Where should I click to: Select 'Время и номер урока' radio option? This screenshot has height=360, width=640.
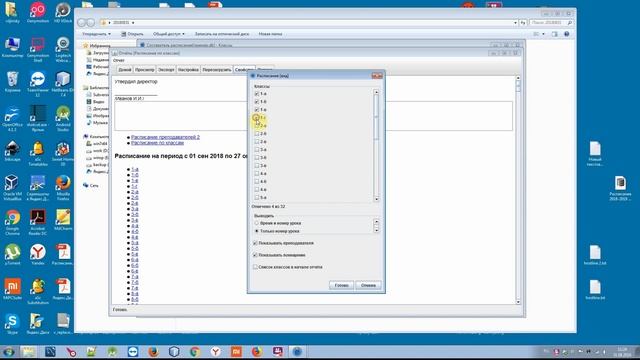tap(256, 223)
